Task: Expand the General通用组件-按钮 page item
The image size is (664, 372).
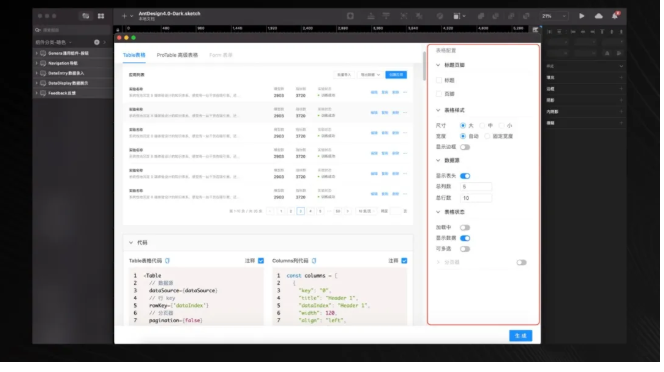Action: pos(36,53)
